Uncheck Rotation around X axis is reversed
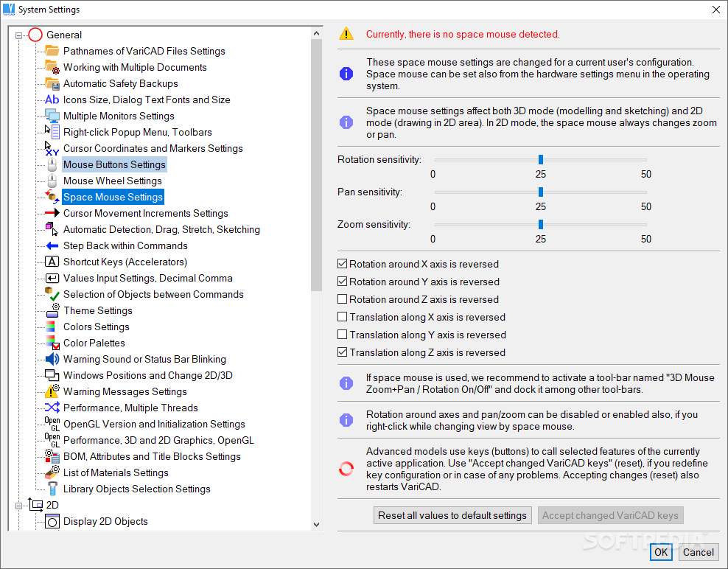The image size is (728, 569). pos(342,264)
